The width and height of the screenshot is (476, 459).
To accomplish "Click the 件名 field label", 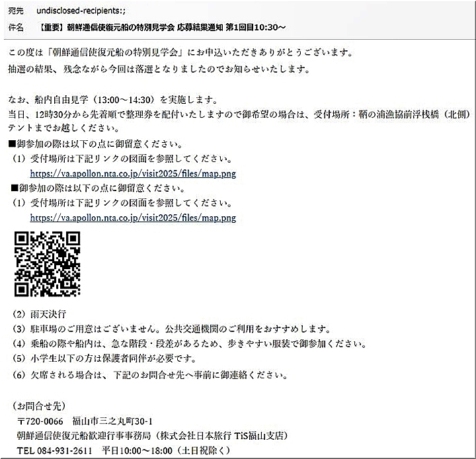I will click(x=15, y=28).
